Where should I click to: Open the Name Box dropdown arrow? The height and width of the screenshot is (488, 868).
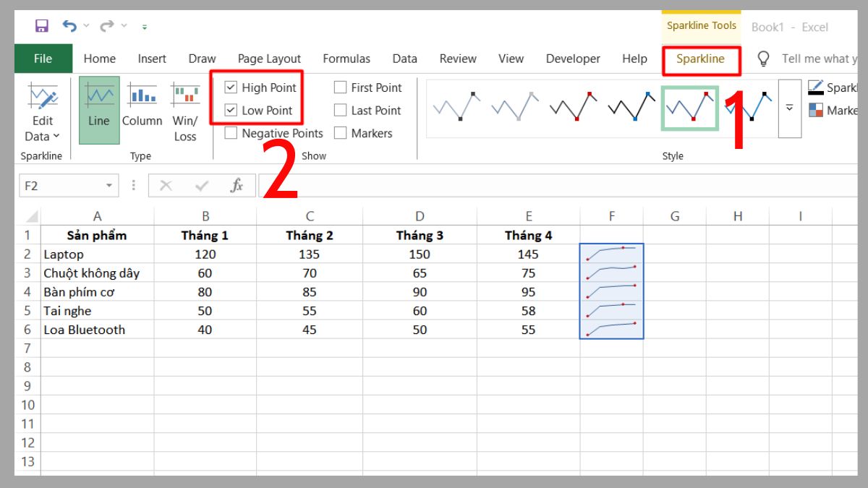(109, 186)
